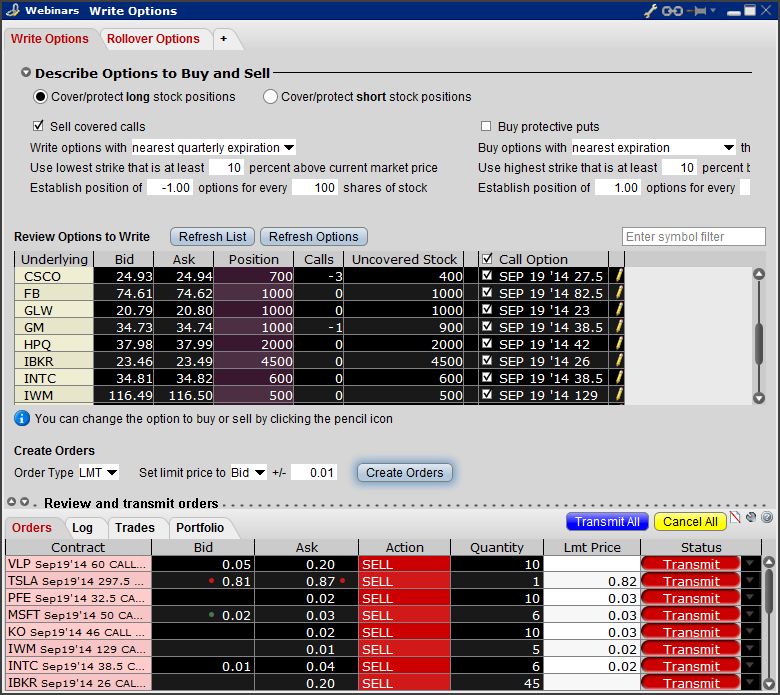Open Buy options nearest expiration dropdown
The image size is (780, 695).
point(653,148)
